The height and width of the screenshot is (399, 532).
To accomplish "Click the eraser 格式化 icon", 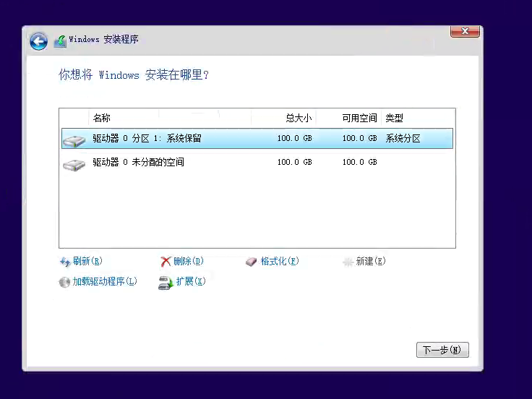I will [252, 262].
